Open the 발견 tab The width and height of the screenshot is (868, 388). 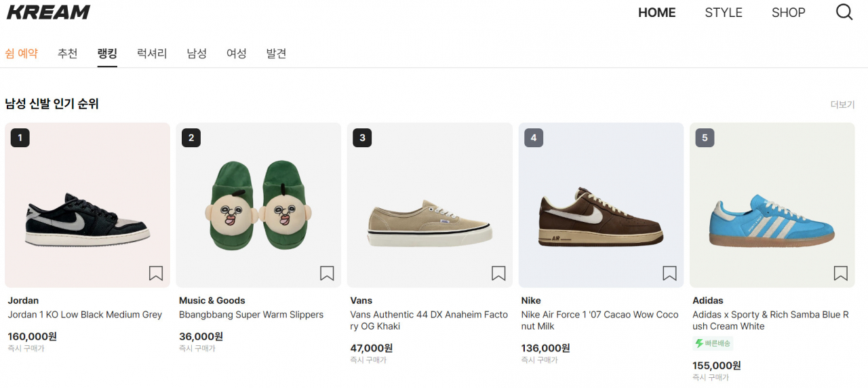[276, 53]
